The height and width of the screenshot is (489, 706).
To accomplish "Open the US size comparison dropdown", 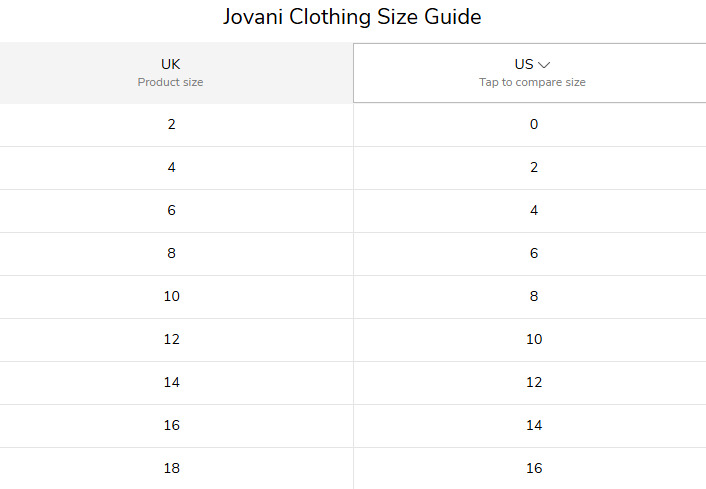I will click(530, 73).
